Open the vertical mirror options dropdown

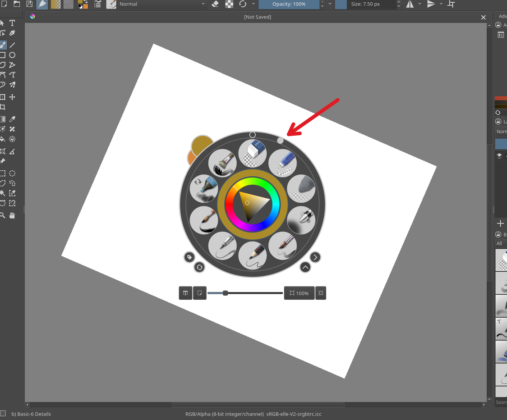click(441, 4)
